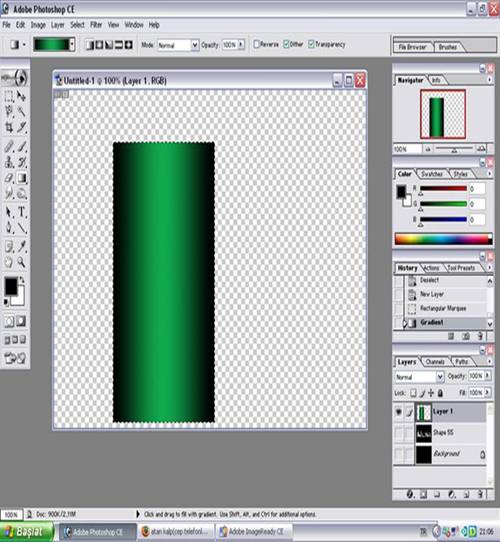
Task: Open the Color panel menu arrow
Action: [x=490, y=174]
